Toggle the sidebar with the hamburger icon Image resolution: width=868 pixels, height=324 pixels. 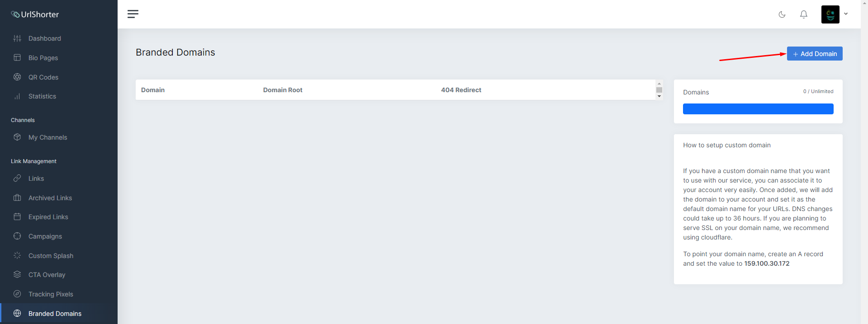coord(133,14)
